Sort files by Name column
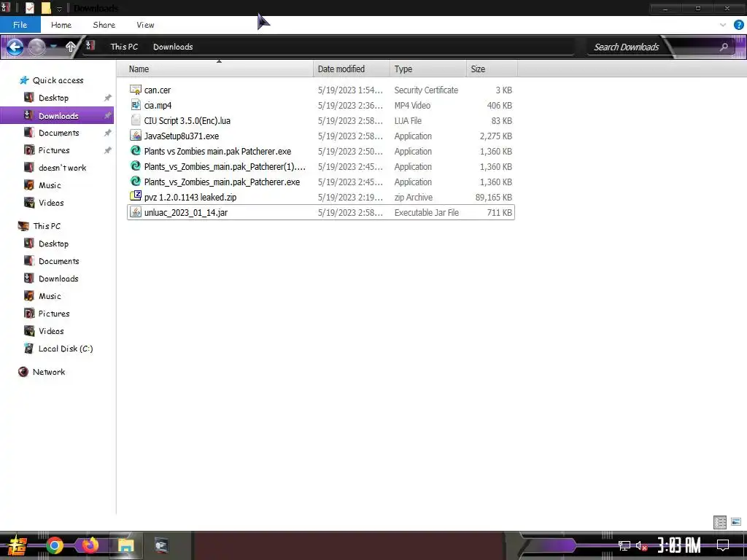This screenshot has height=560, width=747. (x=215, y=69)
